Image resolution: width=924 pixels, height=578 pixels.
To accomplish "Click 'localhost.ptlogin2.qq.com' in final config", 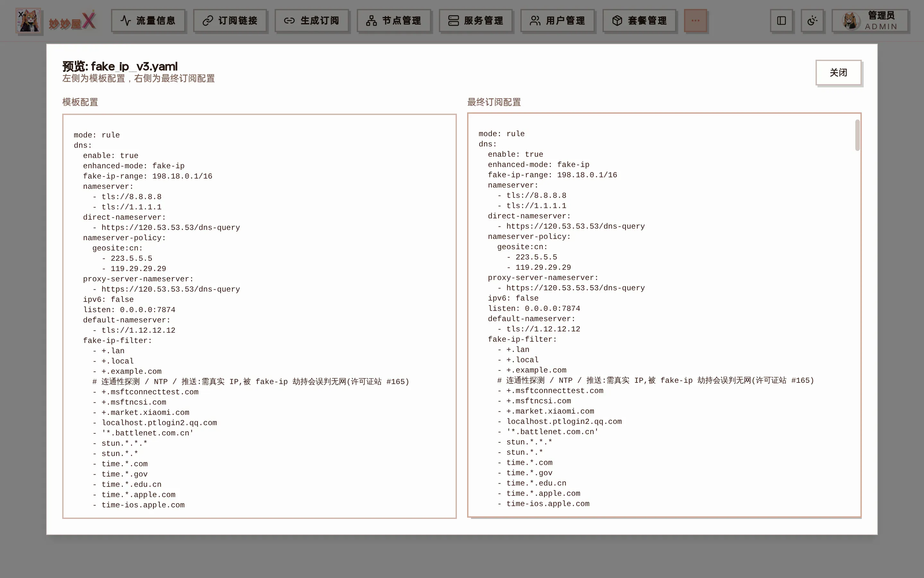I will (x=564, y=422).
